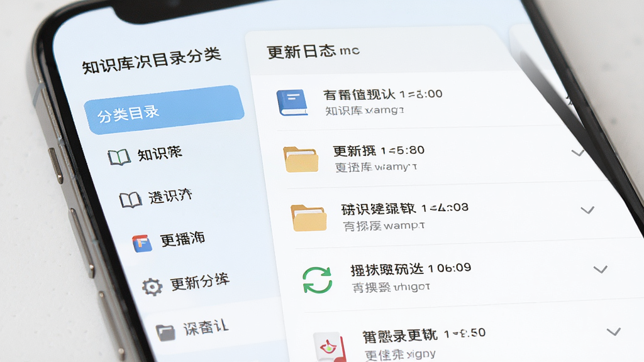
Task: Click the blue book icon in first log row
Action: pyautogui.click(x=292, y=102)
